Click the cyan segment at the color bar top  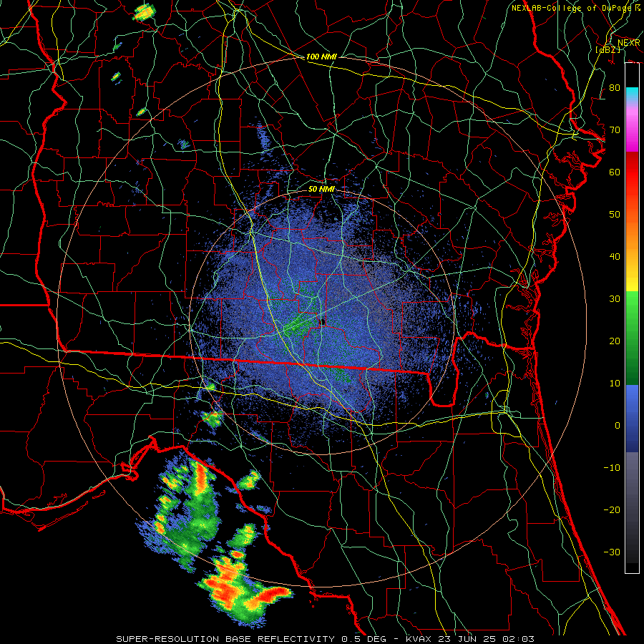point(632,94)
